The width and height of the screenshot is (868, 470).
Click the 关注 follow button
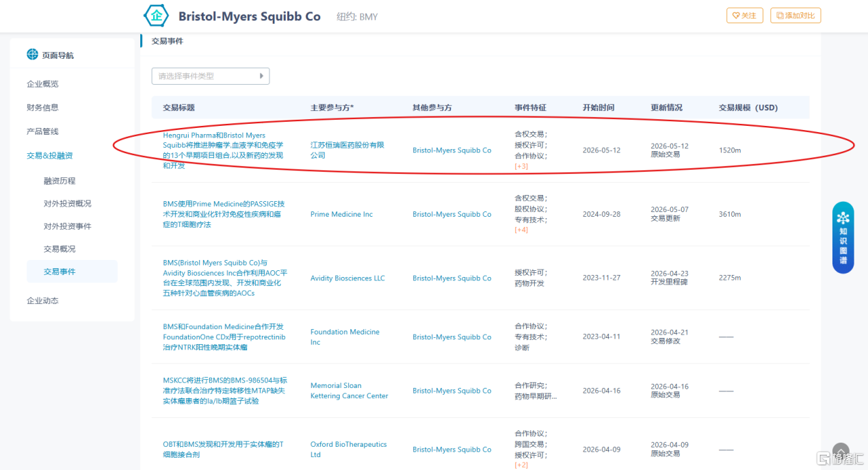tap(745, 16)
